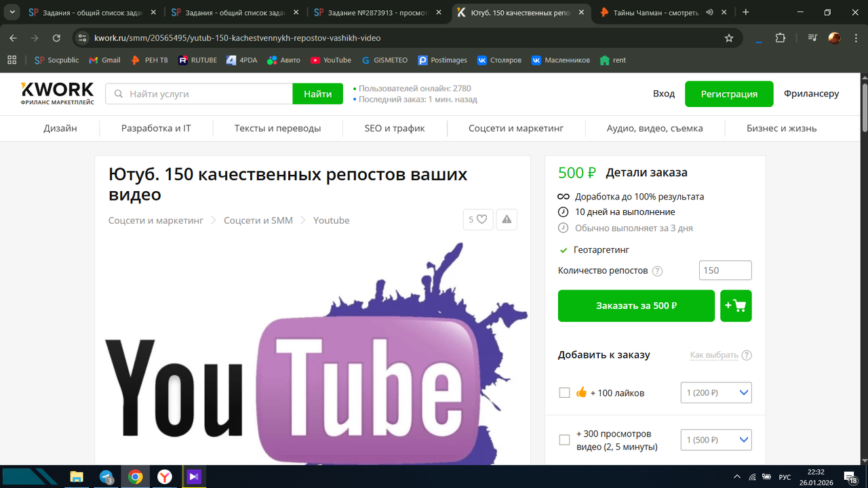Open SEO и трафик category menu
868x488 pixels.
pos(395,128)
